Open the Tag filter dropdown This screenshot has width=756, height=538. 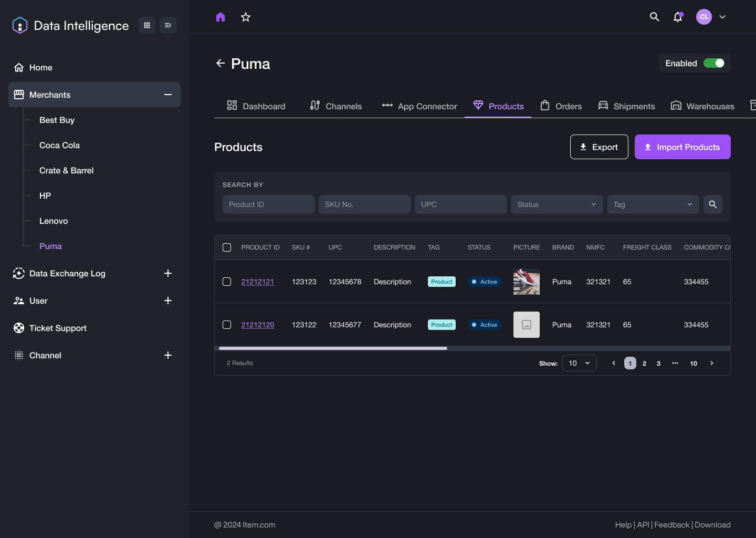(653, 204)
